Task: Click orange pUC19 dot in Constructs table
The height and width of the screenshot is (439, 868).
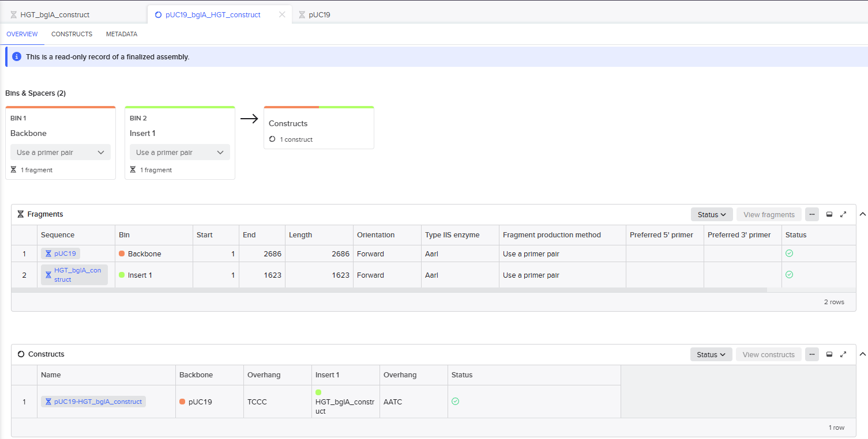Action: pos(182,402)
